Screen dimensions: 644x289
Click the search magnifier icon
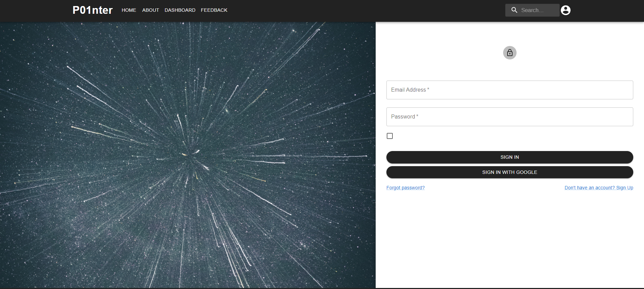514,10
